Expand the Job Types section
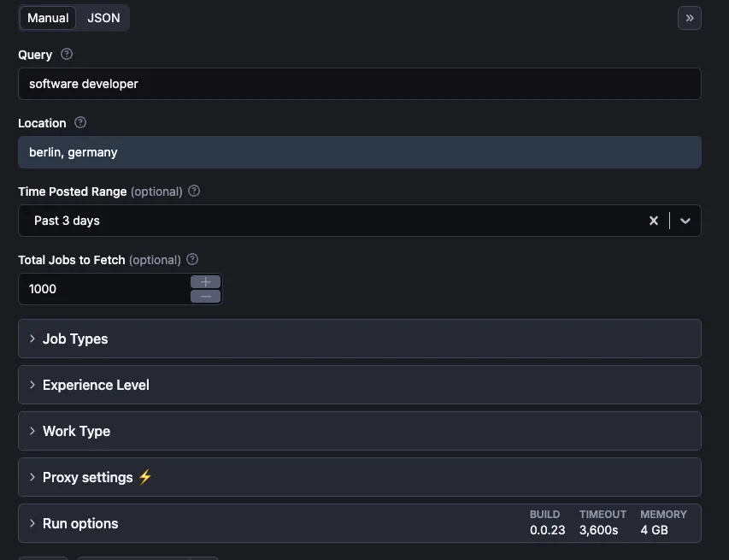 [360, 339]
